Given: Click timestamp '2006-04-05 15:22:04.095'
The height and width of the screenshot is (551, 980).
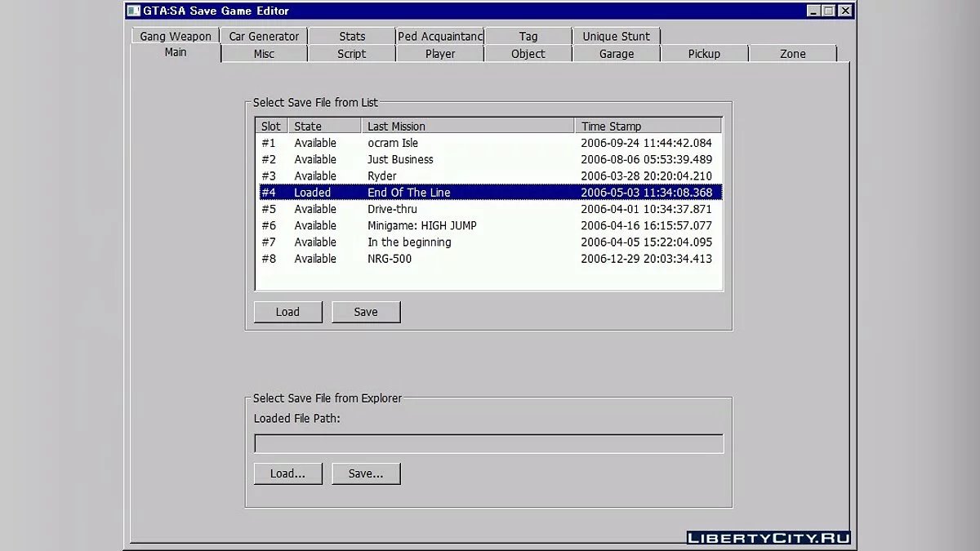Looking at the screenshot, I should (x=646, y=242).
